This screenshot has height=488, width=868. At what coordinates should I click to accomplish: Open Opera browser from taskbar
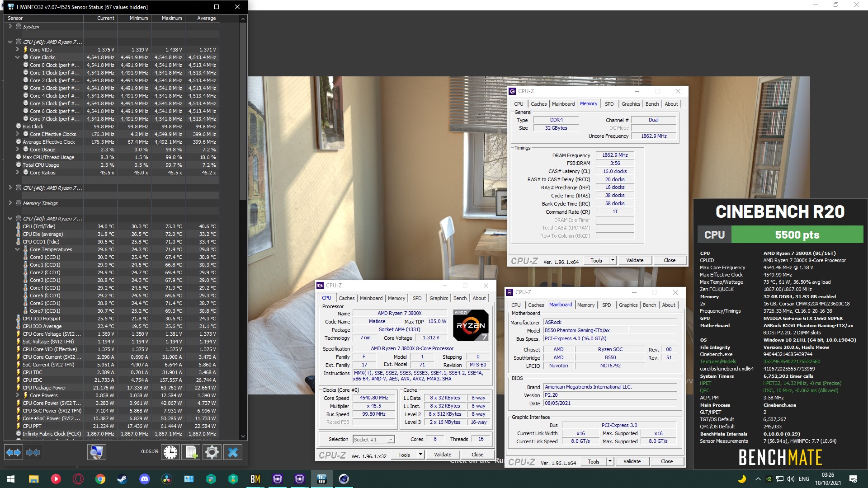[x=78, y=479]
